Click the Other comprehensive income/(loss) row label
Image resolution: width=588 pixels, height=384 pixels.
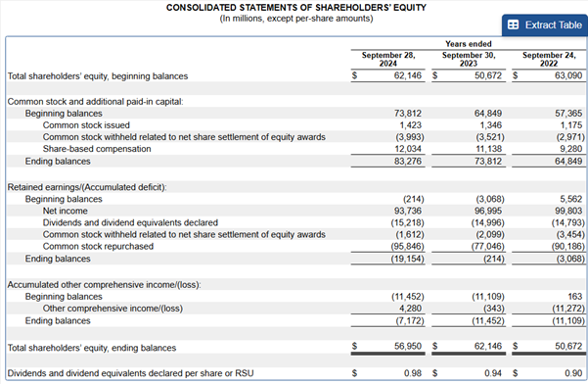click(x=113, y=309)
